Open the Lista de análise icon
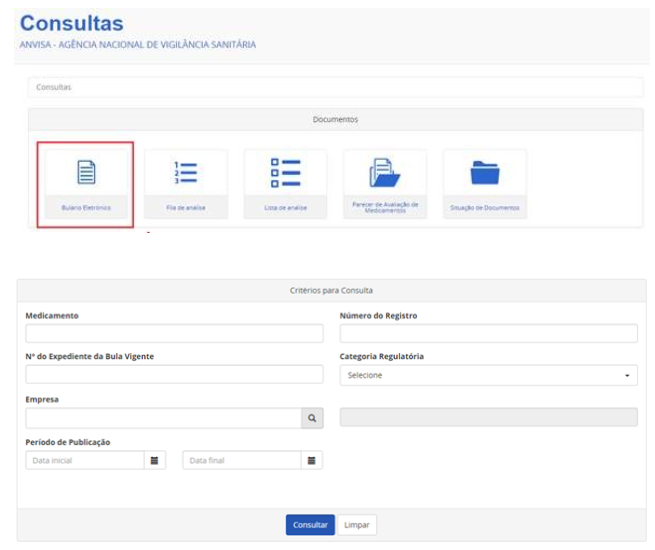 point(285,174)
